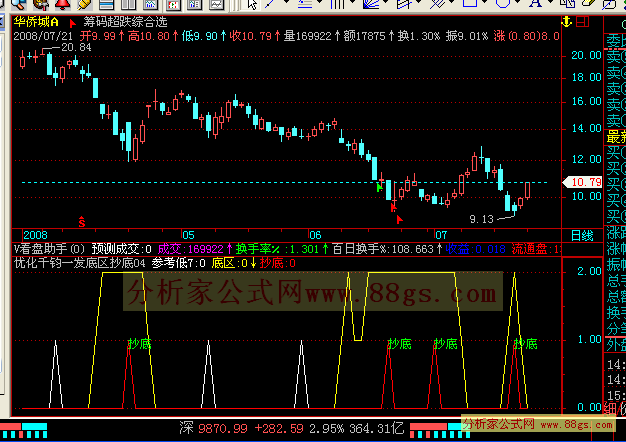Click the stock name 华侨城A
Image resolution: width=626 pixels, height=442 pixels.
(36, 22)
